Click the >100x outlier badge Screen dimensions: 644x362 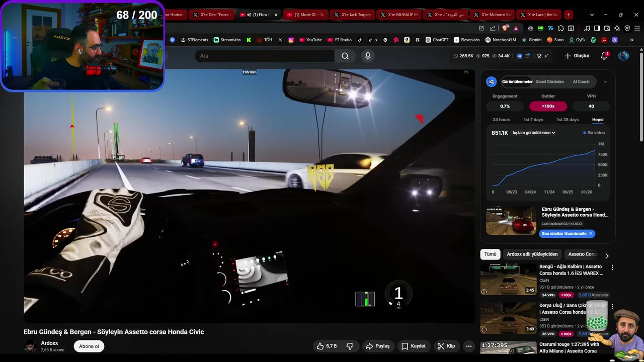[x=548, y=106]
